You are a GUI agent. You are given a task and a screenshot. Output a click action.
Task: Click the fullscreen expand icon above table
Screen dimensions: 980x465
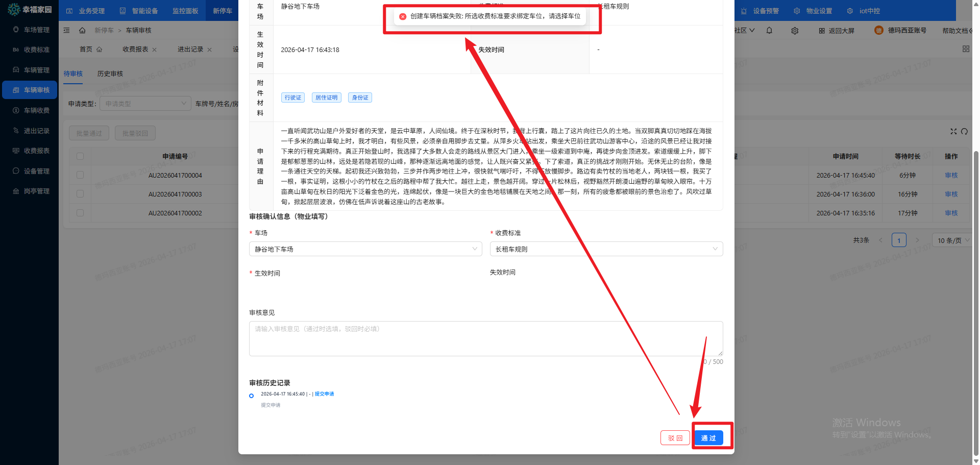[x=953, y=131]
